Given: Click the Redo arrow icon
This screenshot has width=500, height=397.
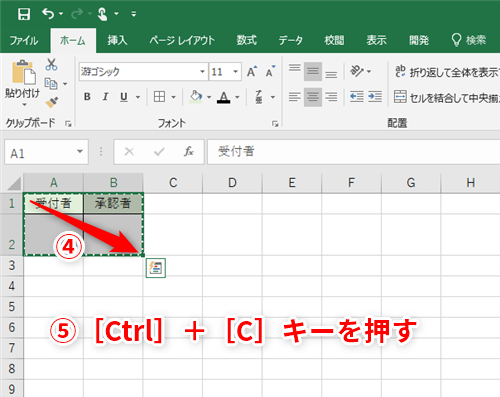Looking at the screenshot, I should (x=77, y=14).
